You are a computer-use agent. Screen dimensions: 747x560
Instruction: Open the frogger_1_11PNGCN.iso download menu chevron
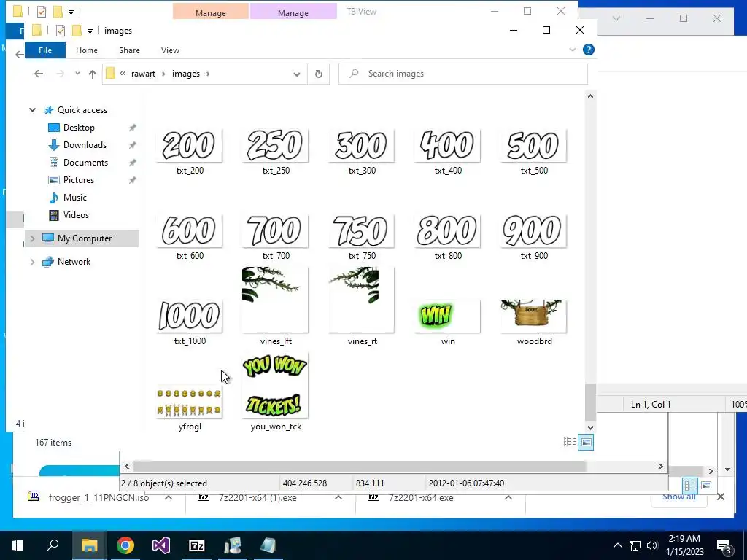pyautogui.click(x=169, y=497)
